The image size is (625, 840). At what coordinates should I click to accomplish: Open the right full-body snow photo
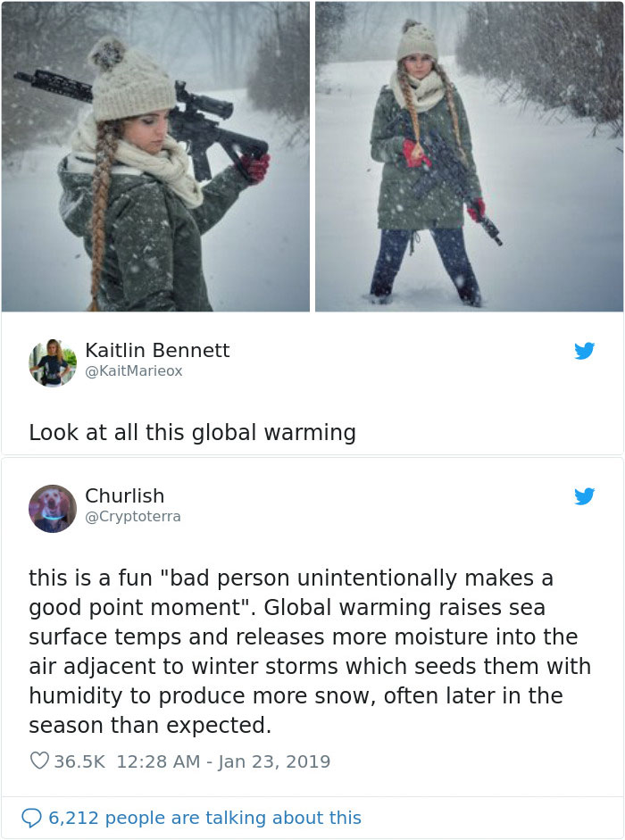[469, 156]
